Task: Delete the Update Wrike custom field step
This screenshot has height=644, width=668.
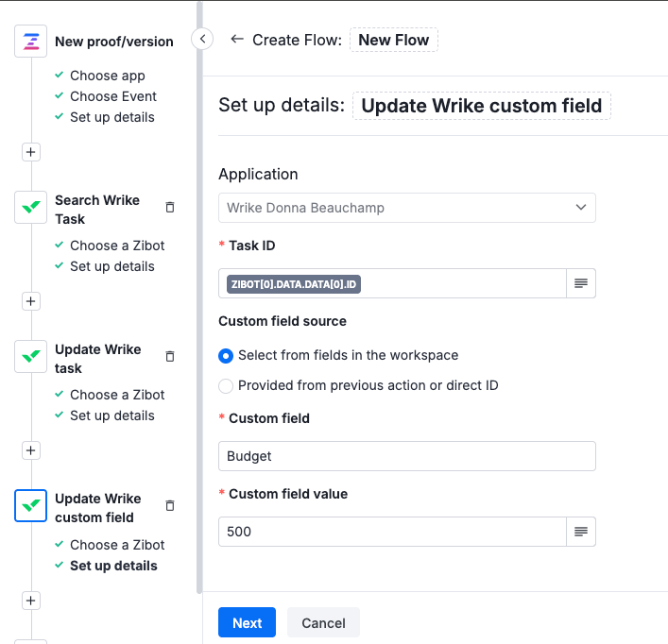Action: click(x=170, y=506)
